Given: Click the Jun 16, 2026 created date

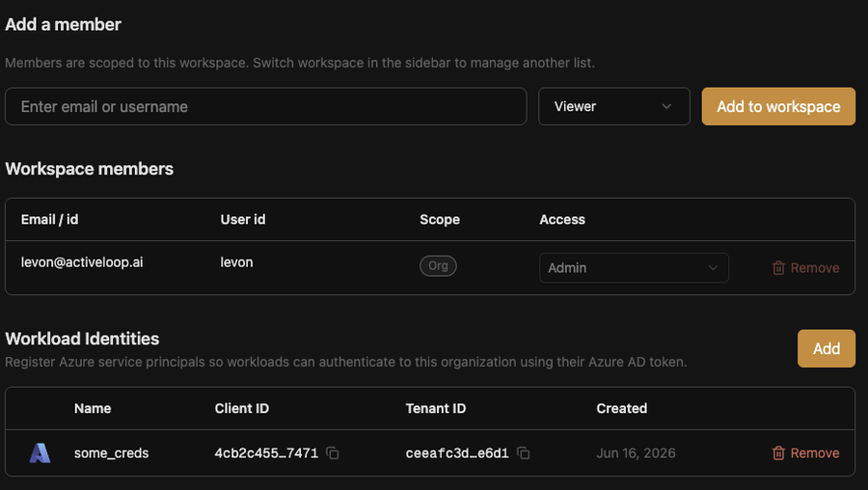Looking at the screenshot, I should [x=636, y=453].
